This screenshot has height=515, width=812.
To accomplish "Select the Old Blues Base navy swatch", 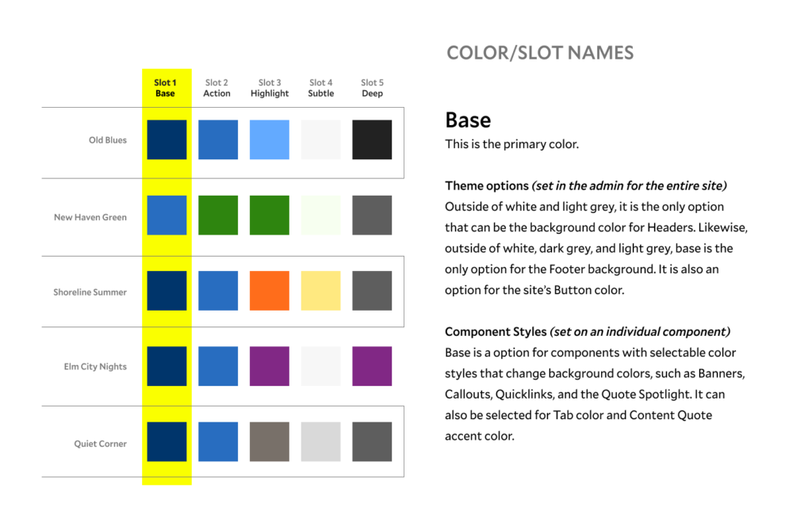I will click(167, 139).
